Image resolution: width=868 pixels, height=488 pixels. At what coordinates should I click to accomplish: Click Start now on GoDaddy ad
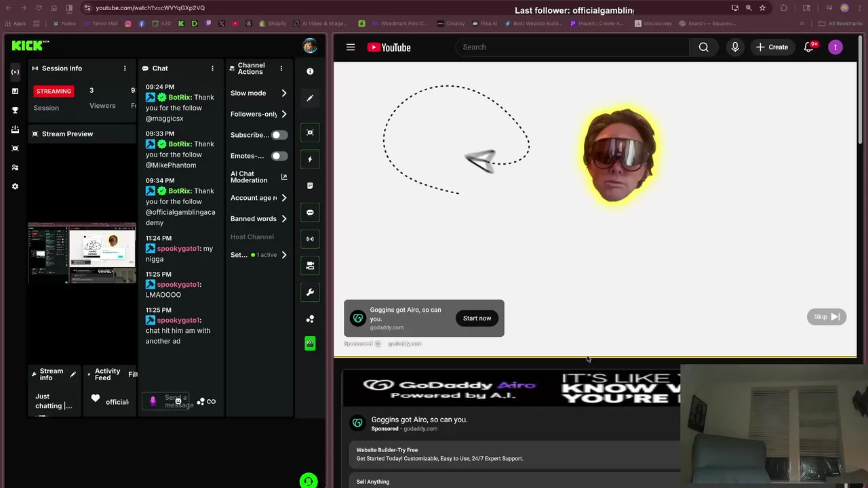point(477,319)
